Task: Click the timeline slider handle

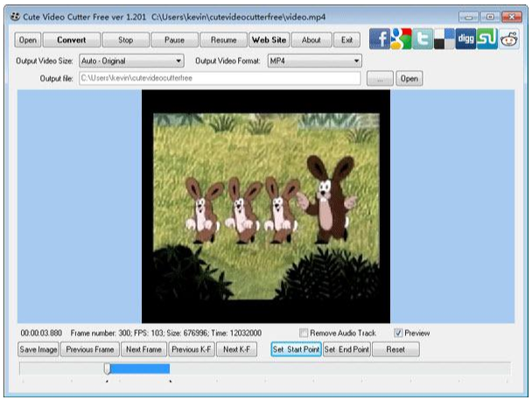Action: coord(107,368)
